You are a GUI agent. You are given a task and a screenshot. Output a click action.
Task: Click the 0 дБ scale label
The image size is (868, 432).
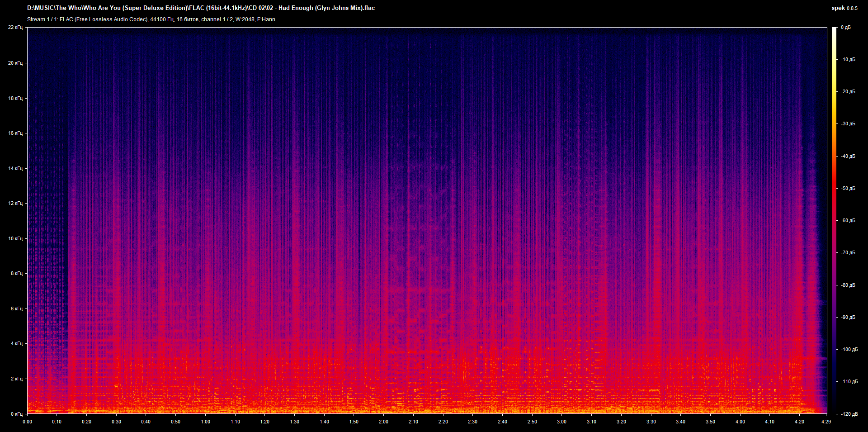pos(845,28)
